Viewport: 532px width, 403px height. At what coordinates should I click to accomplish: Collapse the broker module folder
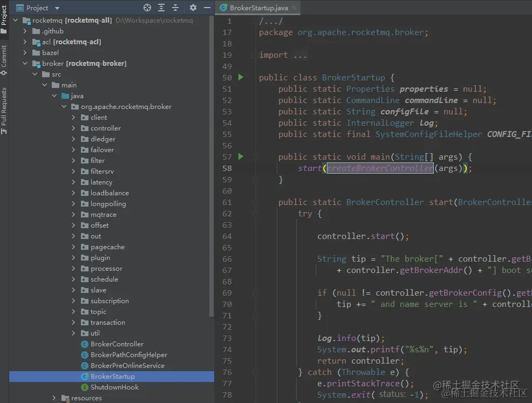point(25,64)
